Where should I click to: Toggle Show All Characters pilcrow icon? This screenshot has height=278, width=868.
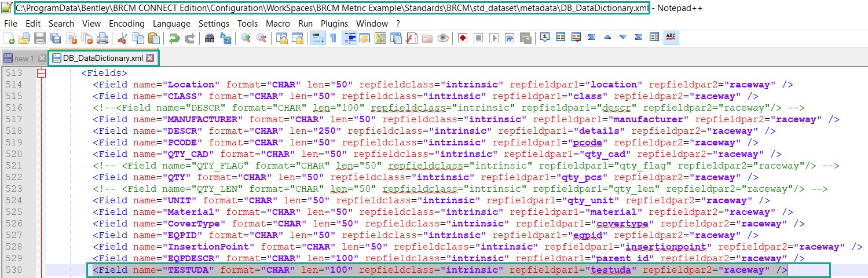334,38
